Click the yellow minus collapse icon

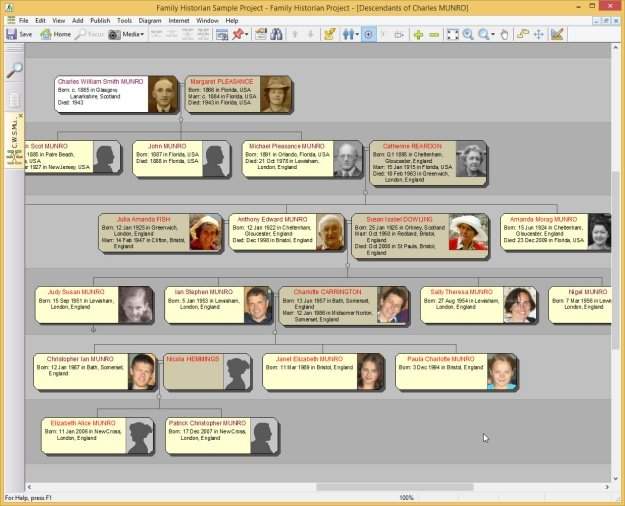click(x=434, y=34)
